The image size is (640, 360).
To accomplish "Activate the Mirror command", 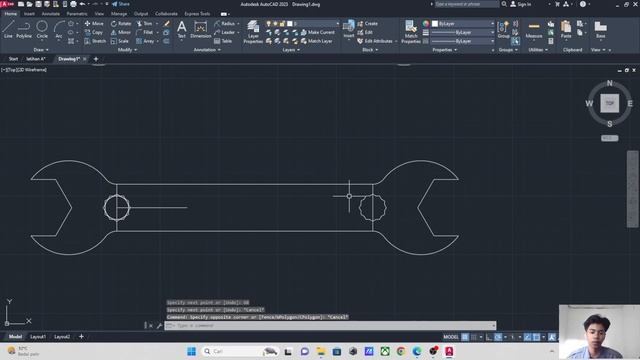I will (x=121, y=32).
